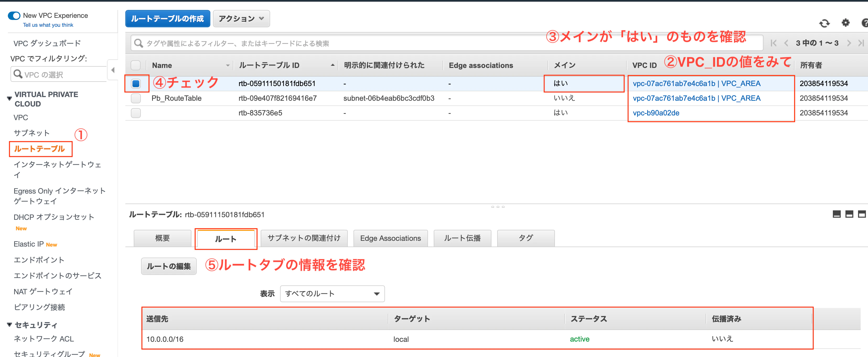This screenshot has height=357, width=868.
Task: Minimize the details pane using leftmost layout icon
Action: [x=836, y=214]
